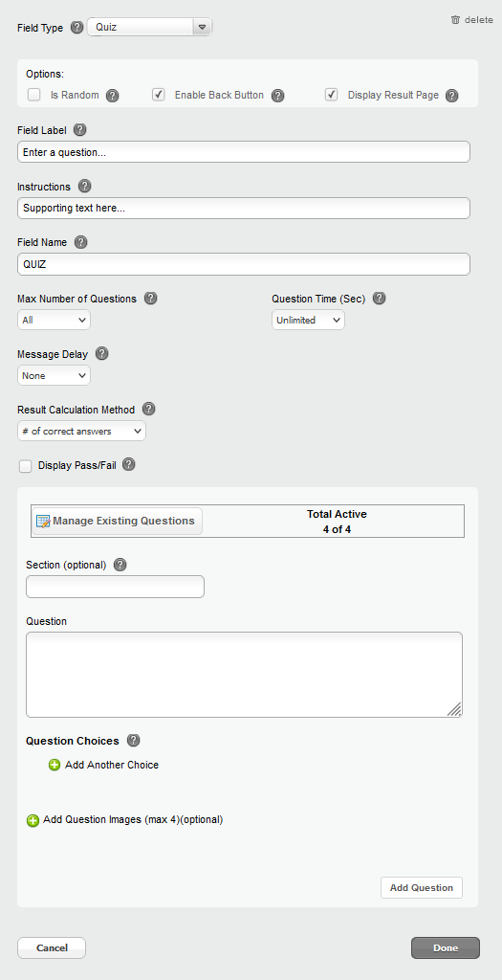The width and height of the screenshot is (502, 980).
Task: Tick the Display Pass/Fail checkbox
Action: click(x=25, y=466)
